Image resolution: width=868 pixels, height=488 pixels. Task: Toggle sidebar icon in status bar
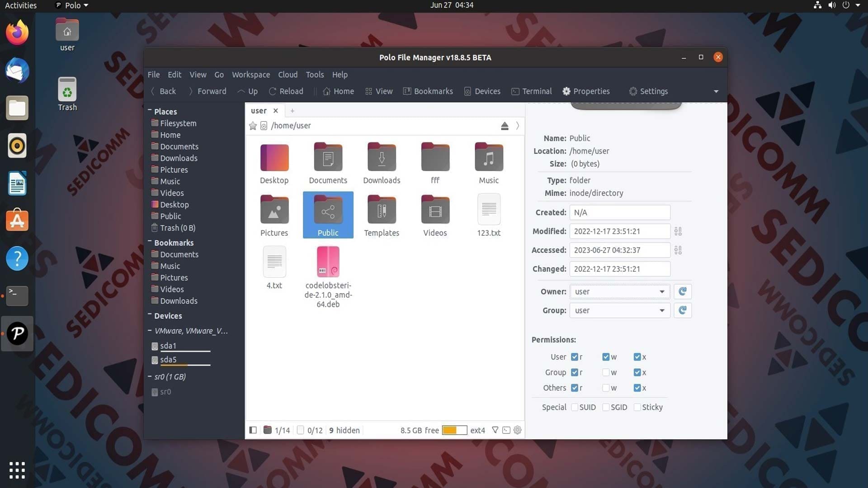coord(253,430)
